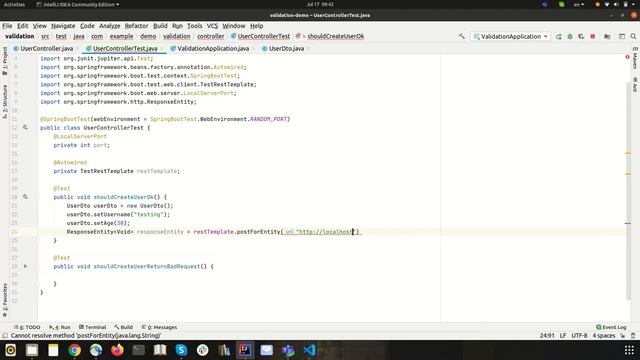Click the 24:91 cursor position indicator
Image resolution: width=640 pixels, height=360 pixels.
(547, 336)
